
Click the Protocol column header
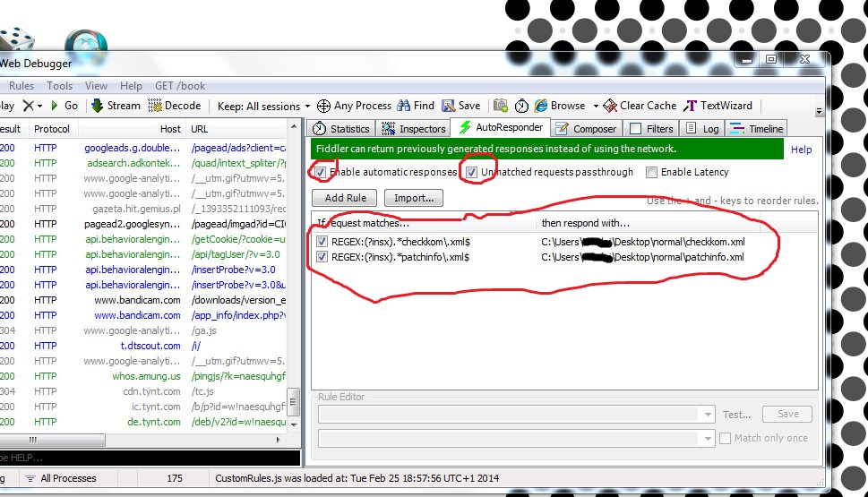click(51, 129)
